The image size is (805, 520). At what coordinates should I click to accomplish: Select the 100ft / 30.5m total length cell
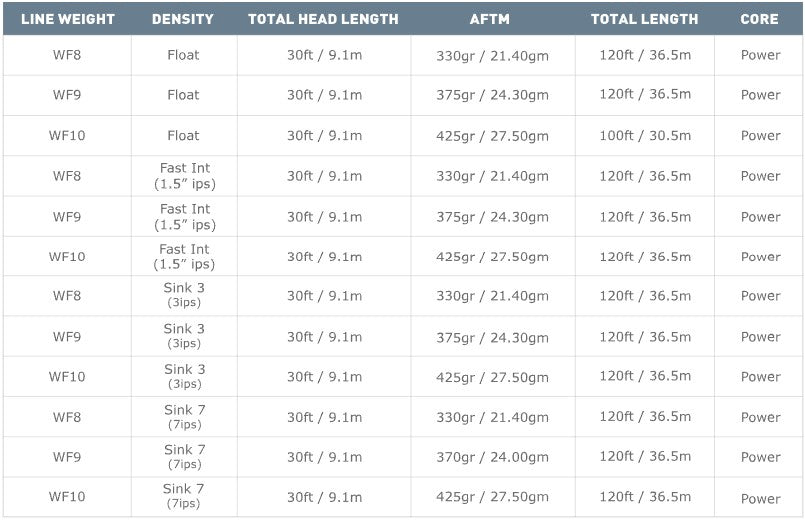click(645, 135)
